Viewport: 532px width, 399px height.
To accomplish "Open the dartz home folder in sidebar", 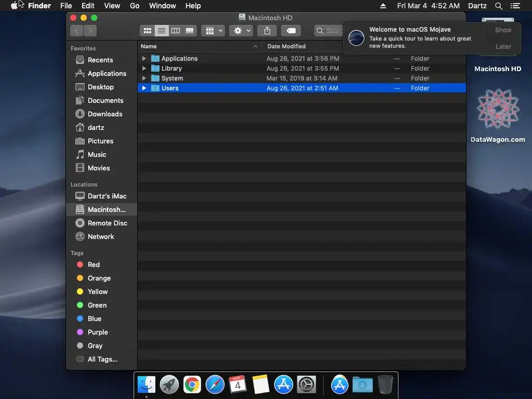I will [x=102, y=128].
